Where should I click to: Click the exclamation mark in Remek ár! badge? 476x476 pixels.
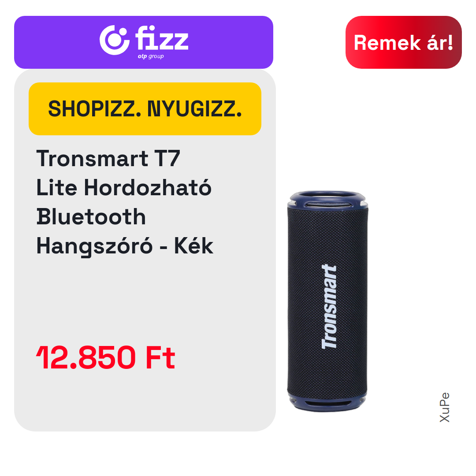pos(450,42)
